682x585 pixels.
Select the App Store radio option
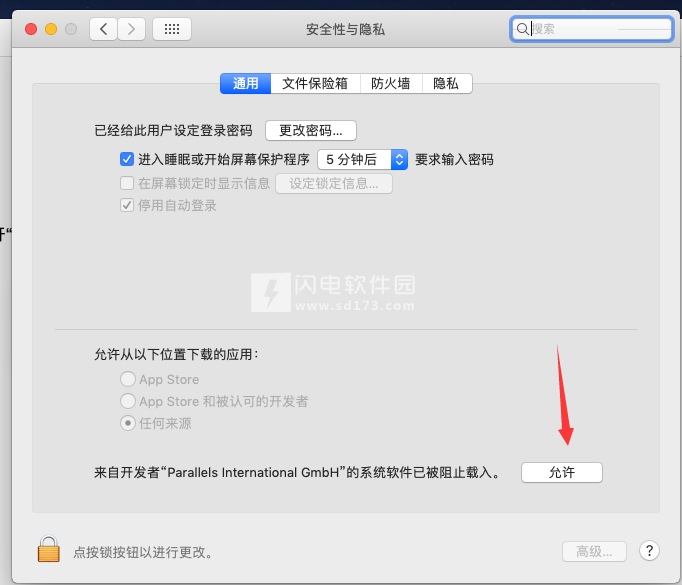(x=128, y=380)
